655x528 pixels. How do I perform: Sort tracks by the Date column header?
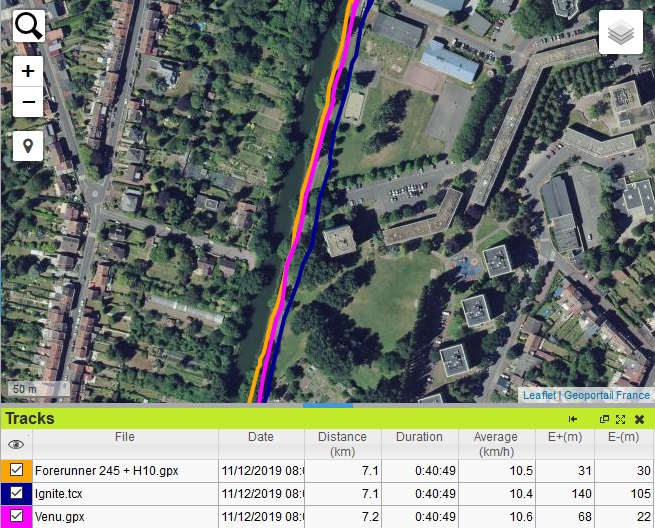pos(260,437)
